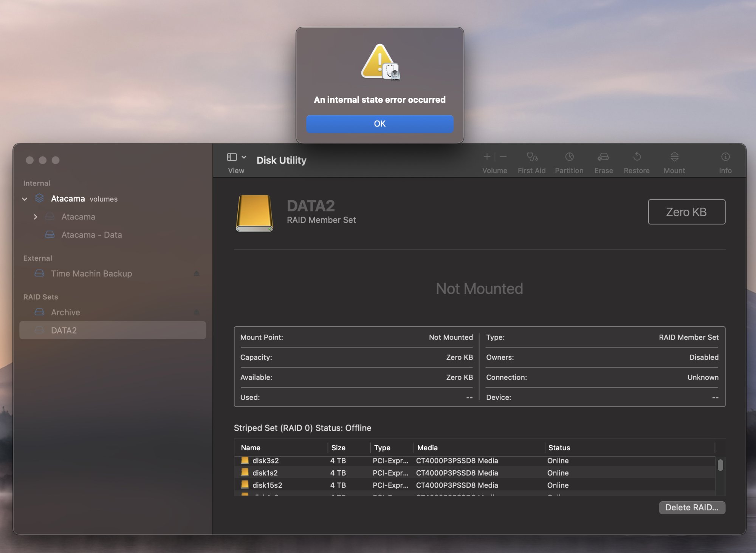Click the disk1s2 yellow disk icon
Image resolution: width=756 pixels, height=553 pixels.
coord(245,472)
